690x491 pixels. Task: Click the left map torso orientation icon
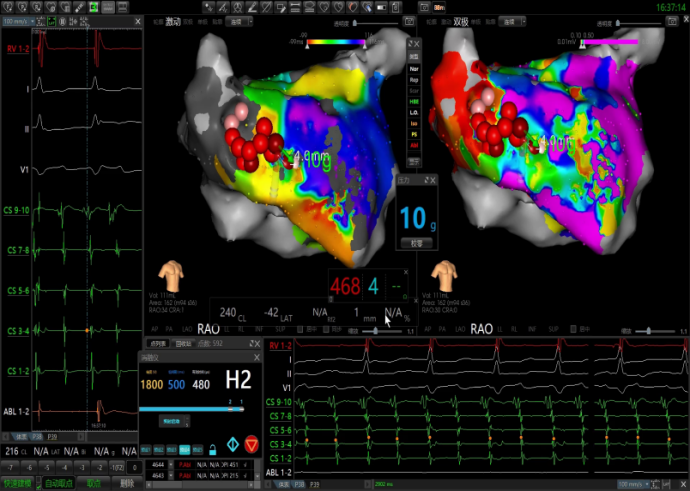(x=177, y=271)
